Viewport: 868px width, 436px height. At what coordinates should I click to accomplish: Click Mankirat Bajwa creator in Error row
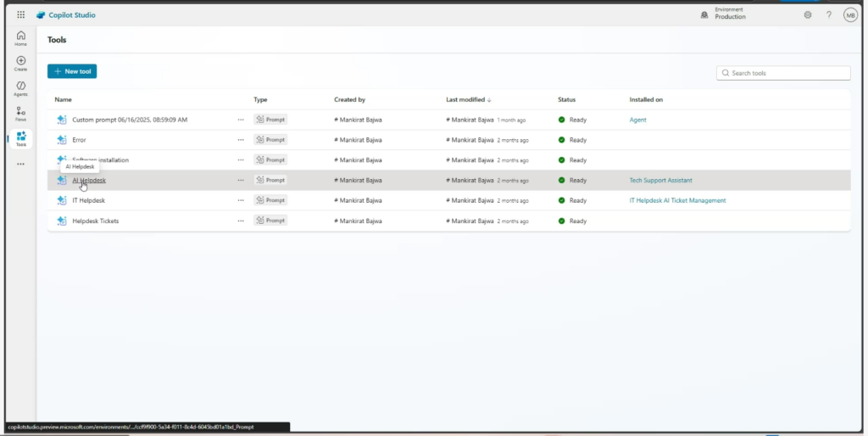358,140
